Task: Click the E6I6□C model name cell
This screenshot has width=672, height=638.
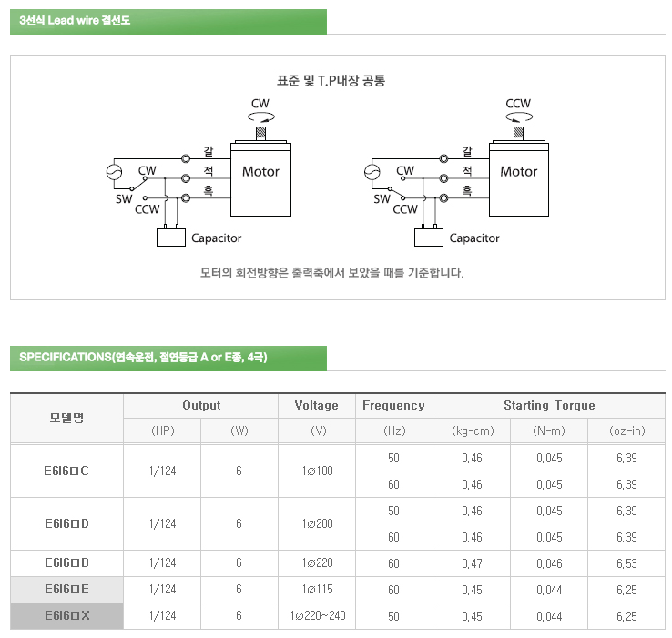Action: click(x=66, y=471)
